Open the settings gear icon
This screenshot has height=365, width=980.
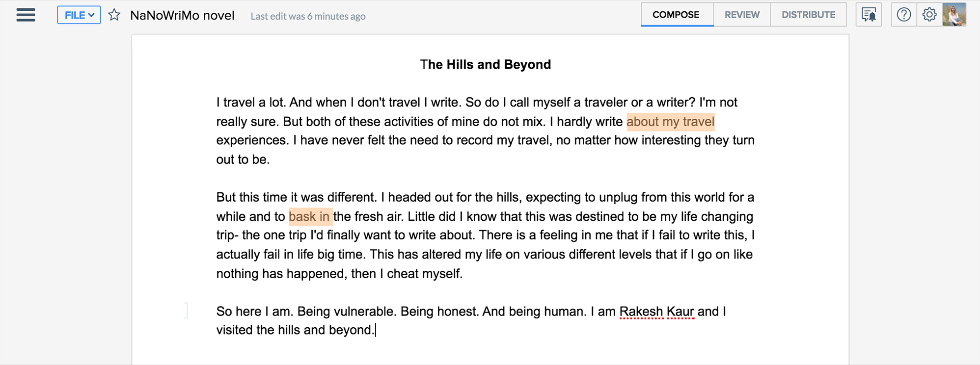[929, 15]
